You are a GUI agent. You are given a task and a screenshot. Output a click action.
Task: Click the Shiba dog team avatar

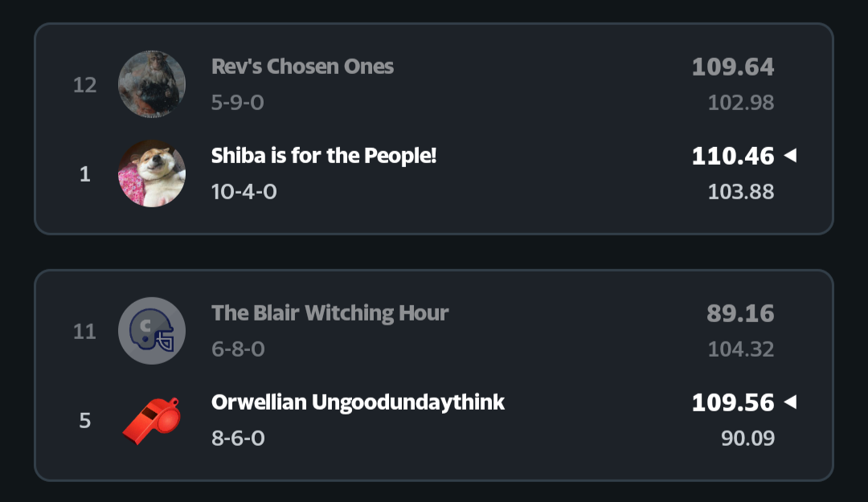point(152,173)
